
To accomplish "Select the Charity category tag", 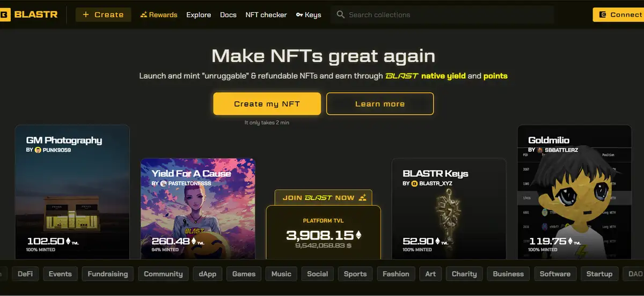I will tap(464, 274).
